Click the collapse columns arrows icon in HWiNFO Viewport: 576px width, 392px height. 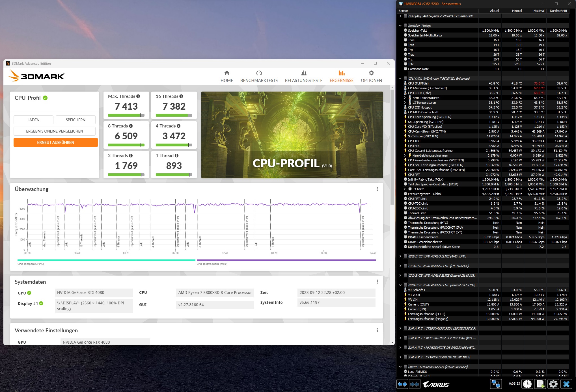(x=415, y=384)
